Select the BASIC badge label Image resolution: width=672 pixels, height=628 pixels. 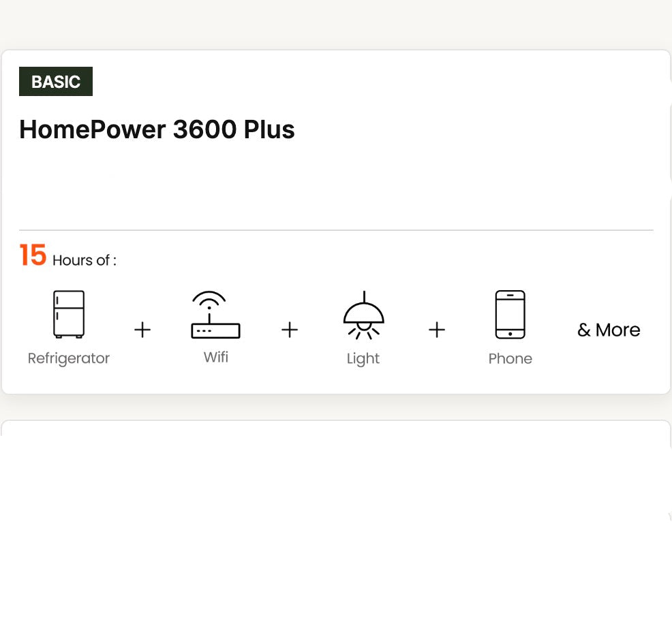56,82
